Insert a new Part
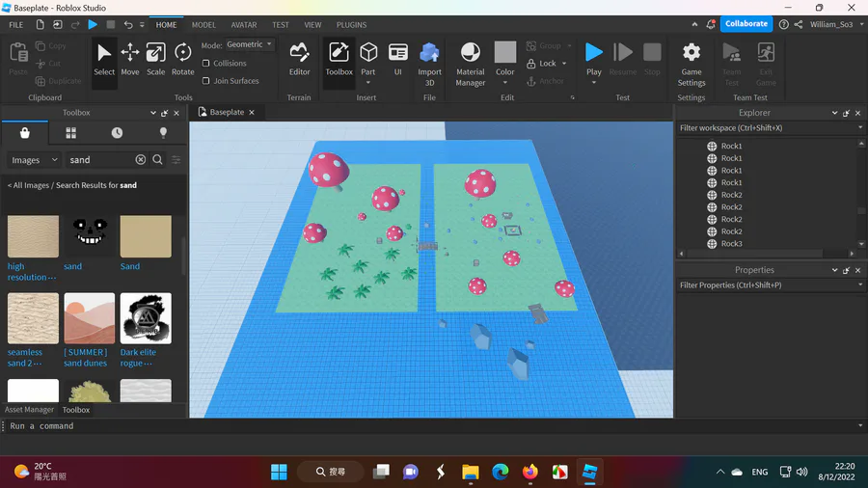Image resolution: width=868 pixels, height=488 pixels. coord(368,57)
